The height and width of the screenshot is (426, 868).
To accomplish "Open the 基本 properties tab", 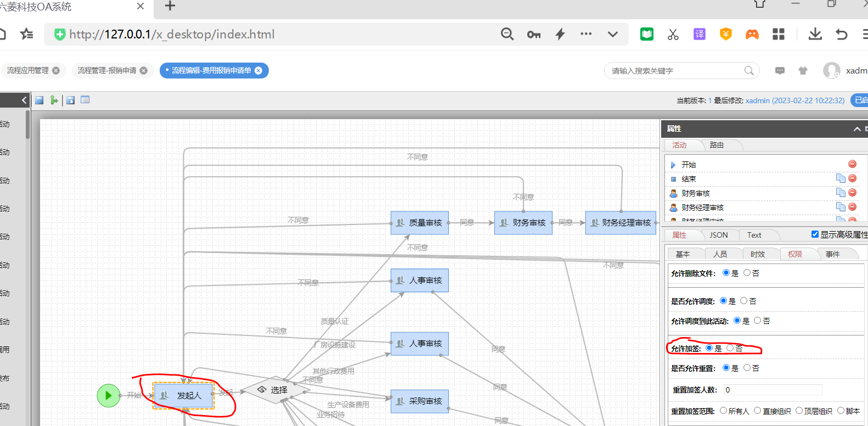I will point(683,254).
